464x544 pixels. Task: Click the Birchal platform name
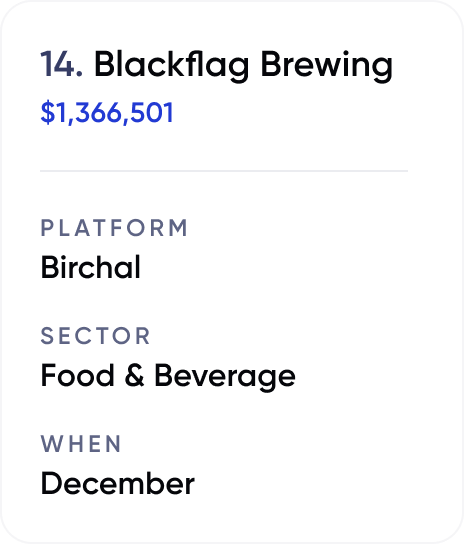coord(91,267)
